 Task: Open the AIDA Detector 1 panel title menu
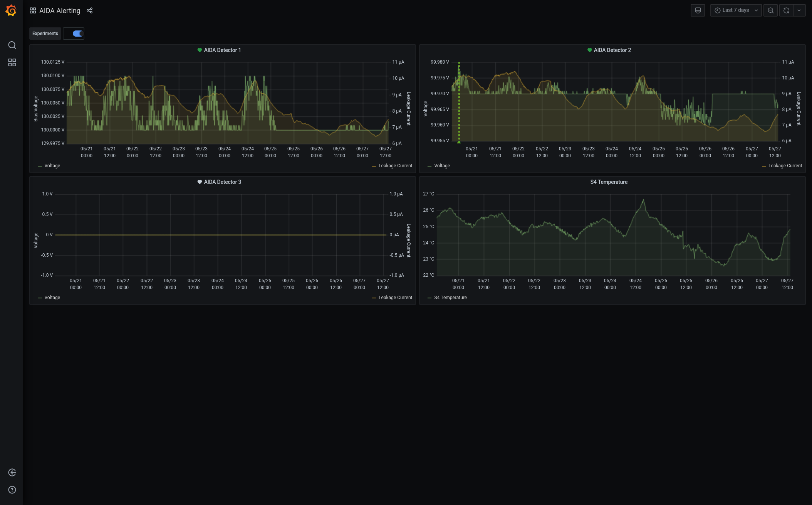(222, 50)
